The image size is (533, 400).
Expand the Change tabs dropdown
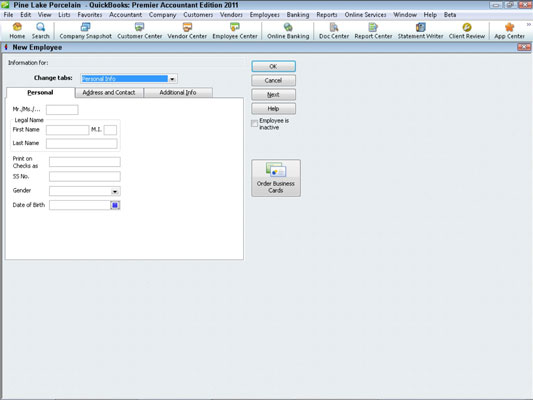172,79
